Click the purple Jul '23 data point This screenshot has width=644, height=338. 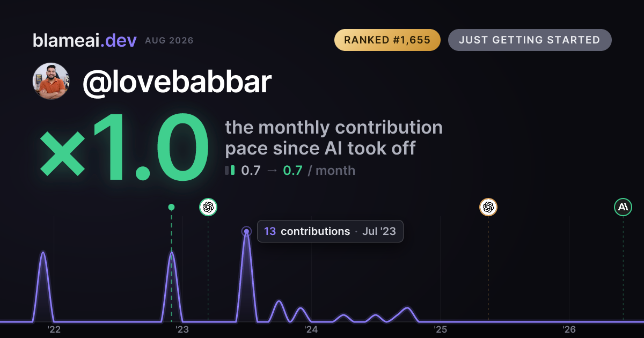pos(246,232)
